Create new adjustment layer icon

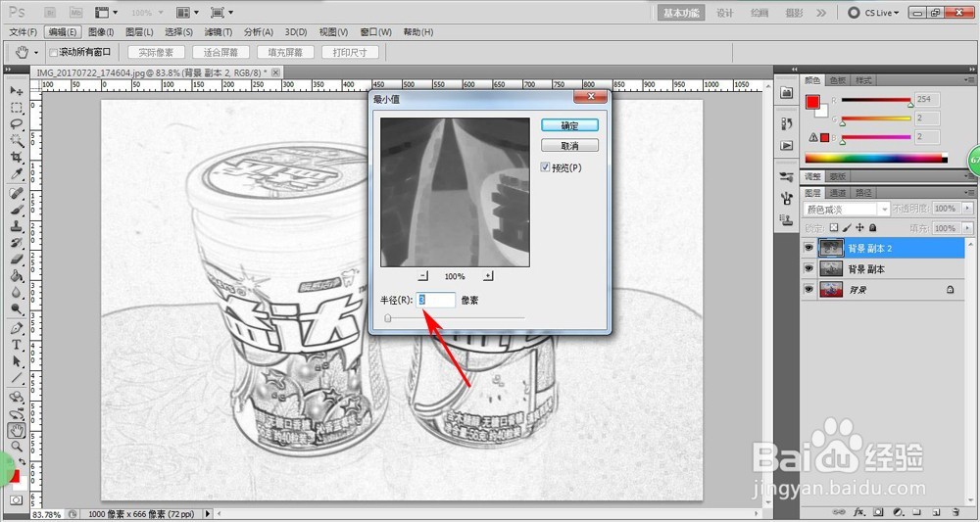897,512
